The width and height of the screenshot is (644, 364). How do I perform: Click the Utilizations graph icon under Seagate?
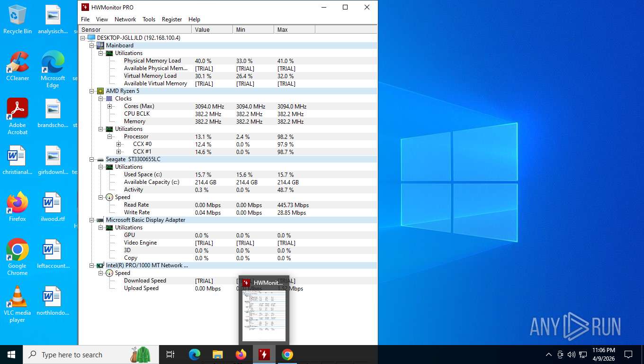(x=109, y=167)
